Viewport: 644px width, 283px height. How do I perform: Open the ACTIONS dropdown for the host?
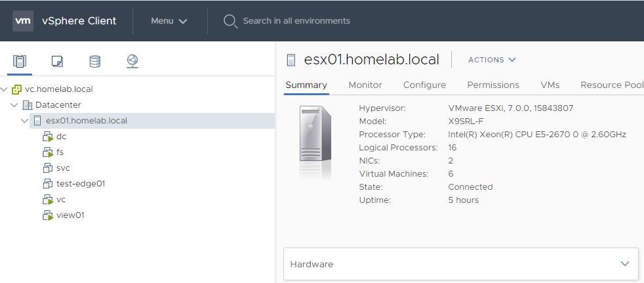(x=492, y=60)
